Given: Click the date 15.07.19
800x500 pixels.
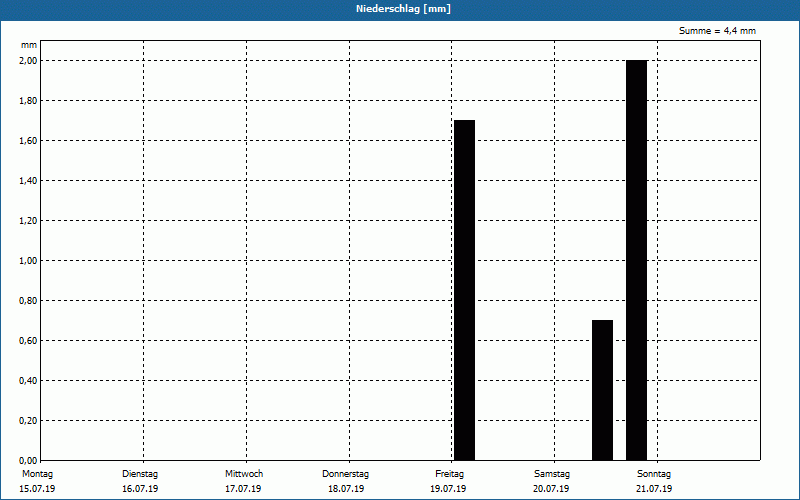Looking at the screenshot, I should click(37, 489).
